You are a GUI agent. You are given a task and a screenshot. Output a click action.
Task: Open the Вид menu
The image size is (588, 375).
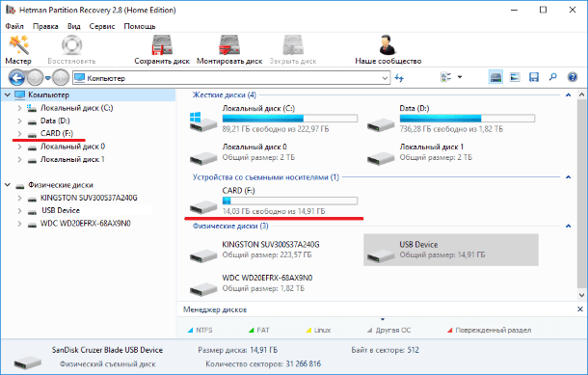tap(74, 26)
